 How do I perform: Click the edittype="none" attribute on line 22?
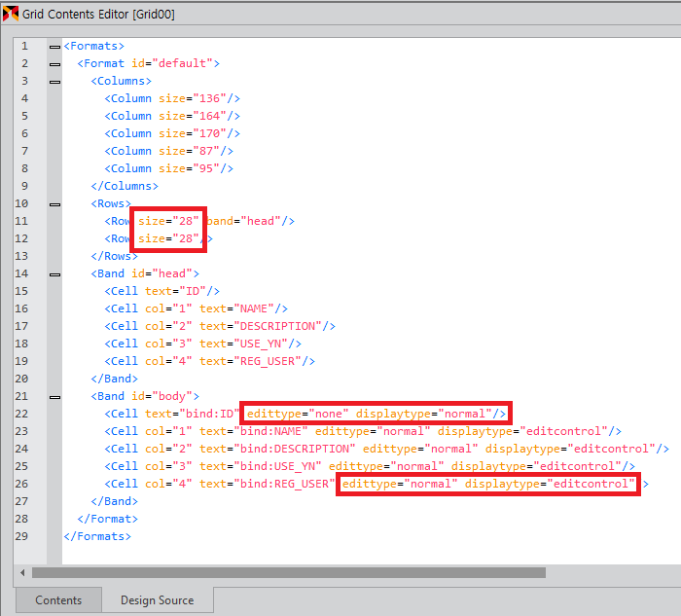click(296, 414)
